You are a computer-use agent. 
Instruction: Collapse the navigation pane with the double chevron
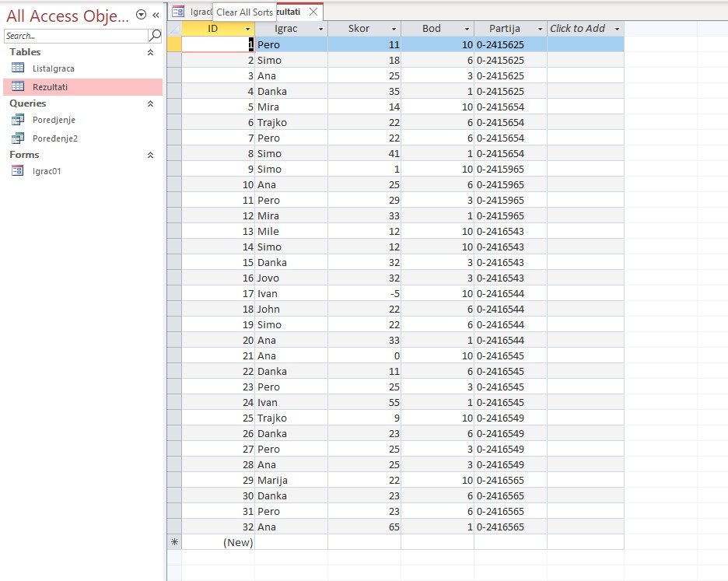click(156, 15)
